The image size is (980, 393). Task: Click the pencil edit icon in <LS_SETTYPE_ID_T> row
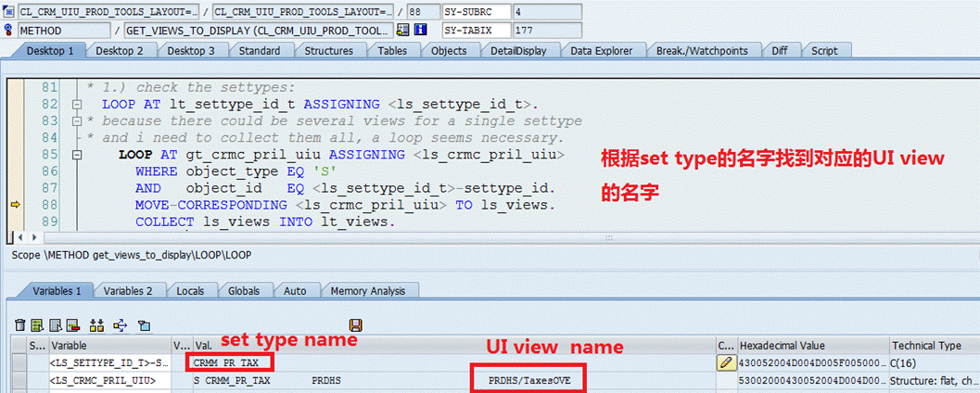click(x=725, y=362)
